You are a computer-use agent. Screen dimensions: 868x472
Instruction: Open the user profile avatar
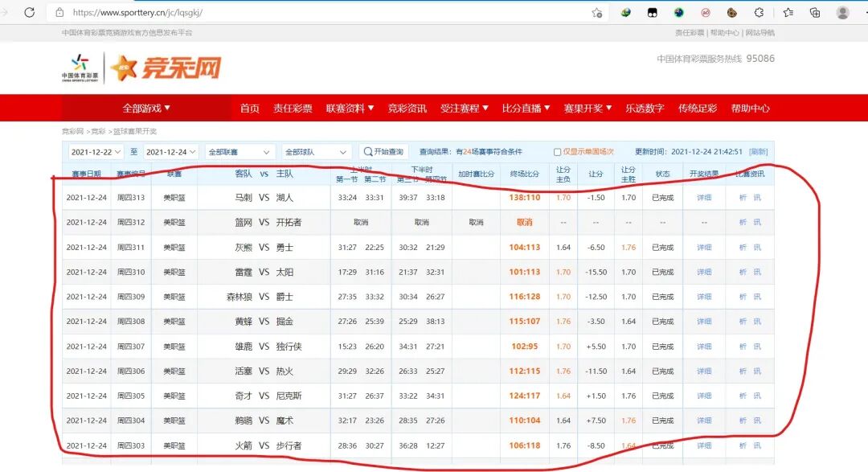842,12
